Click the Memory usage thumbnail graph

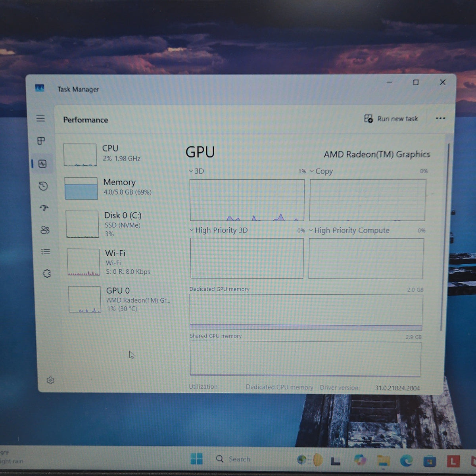pyautogui.click(x=81, y=188)
